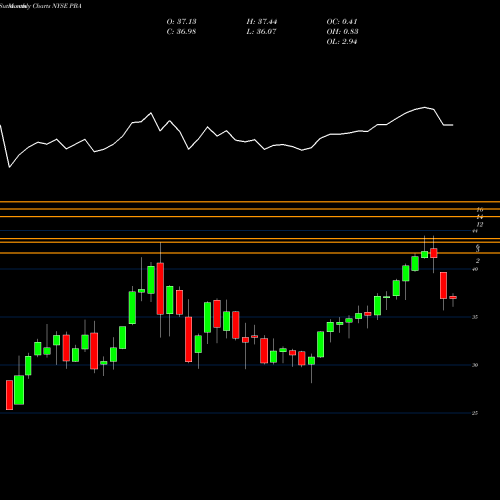The height and width of the screenshot is (500, 500).
Task: Click the 'OH: 0.83' reading
Action: pyautogui.click(x=342, y=32)
